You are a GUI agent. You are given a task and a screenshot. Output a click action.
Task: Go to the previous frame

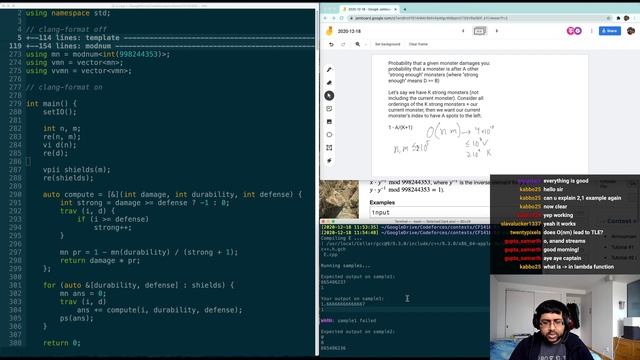coord(463,31)
